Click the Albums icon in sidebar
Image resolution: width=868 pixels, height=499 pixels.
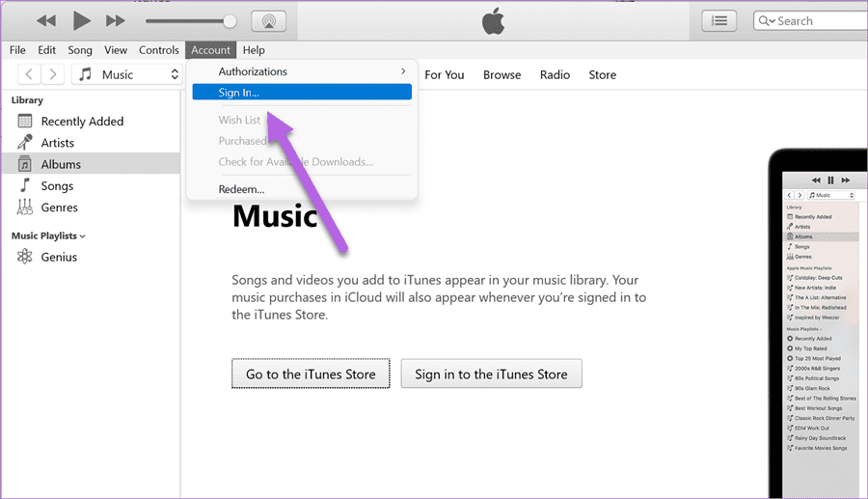click(25, 164)
